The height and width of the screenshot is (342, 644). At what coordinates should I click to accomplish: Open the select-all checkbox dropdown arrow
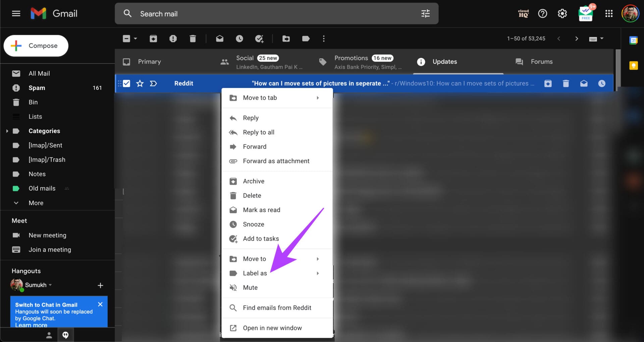pos(136,39)
